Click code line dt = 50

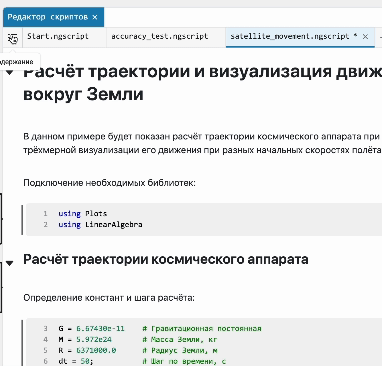click(76, 361)
